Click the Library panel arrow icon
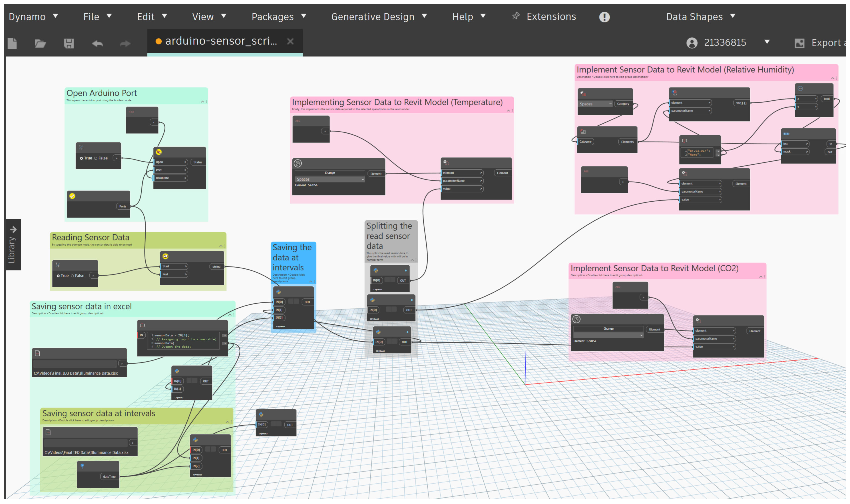 point(14,229)
